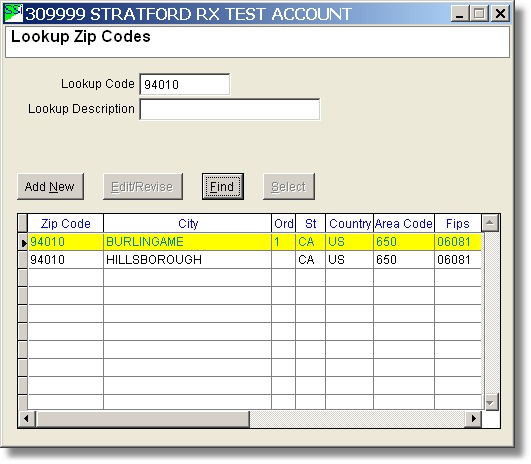Click row selector arrow for BURLINGAME row
Screen dimensions: 531x464
pyautogui.click(x=23, y=242)
